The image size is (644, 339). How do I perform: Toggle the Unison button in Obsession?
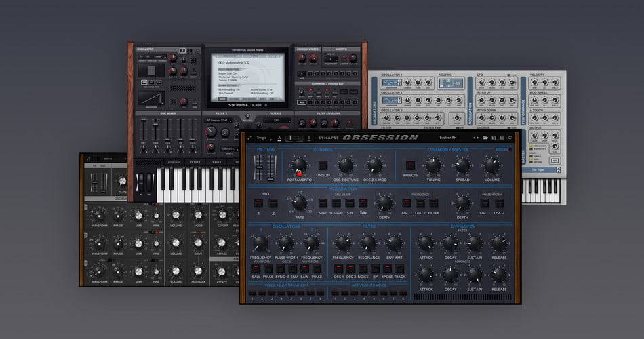(323, 165)
